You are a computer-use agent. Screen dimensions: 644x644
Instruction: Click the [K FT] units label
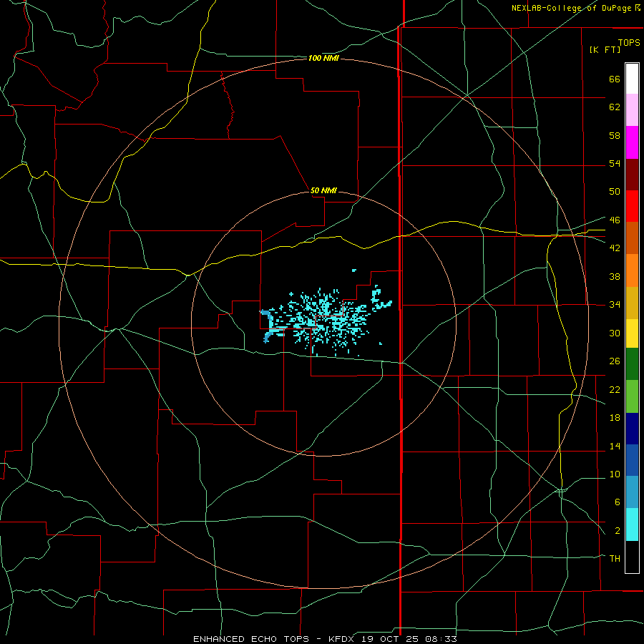605,49
